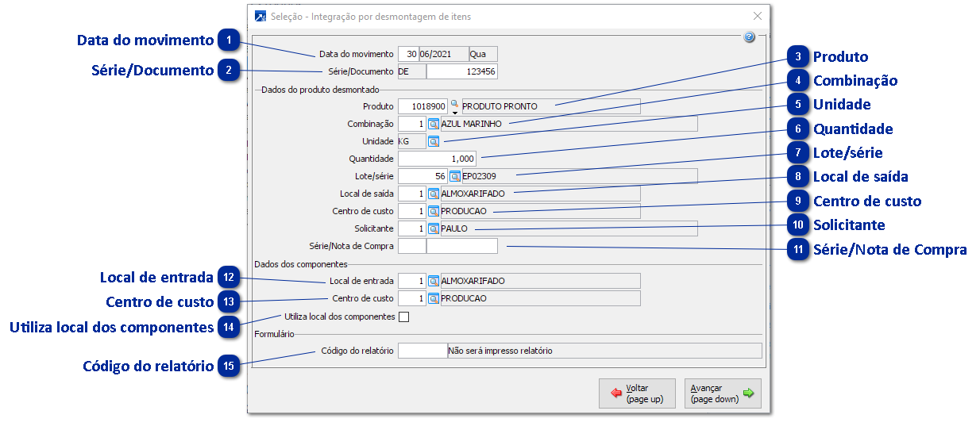
Task: Focus the month/year field 06/2021
Action: click(x=444, y=54)
